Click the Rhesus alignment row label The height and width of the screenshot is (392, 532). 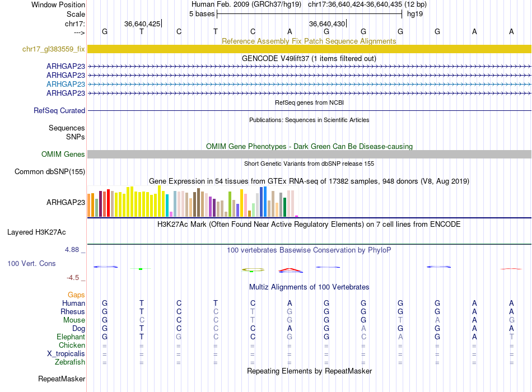click(73, 311)
